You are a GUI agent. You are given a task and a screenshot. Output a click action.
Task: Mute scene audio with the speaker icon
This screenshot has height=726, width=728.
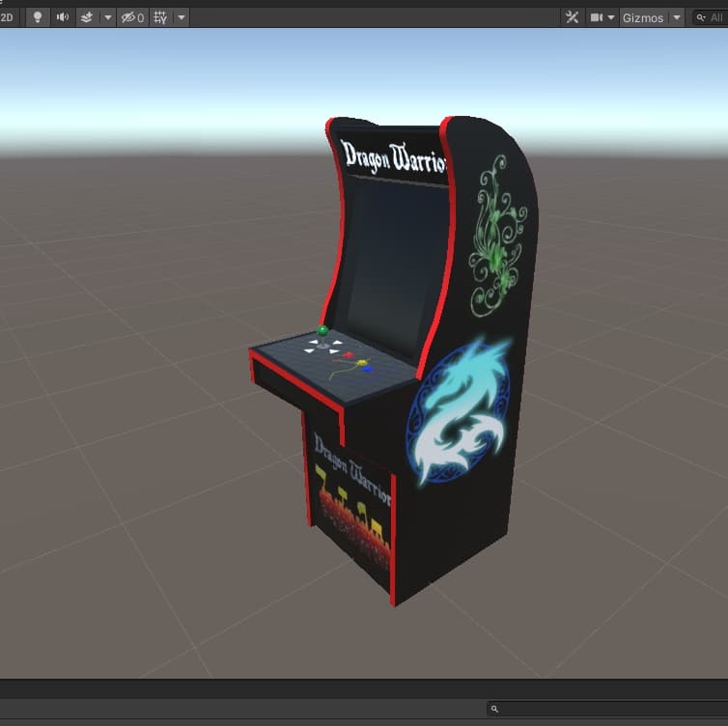(63, 17)
